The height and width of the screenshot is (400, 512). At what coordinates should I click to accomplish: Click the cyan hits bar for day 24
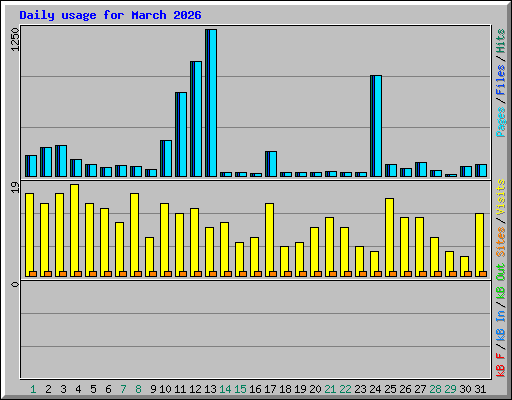377,126
